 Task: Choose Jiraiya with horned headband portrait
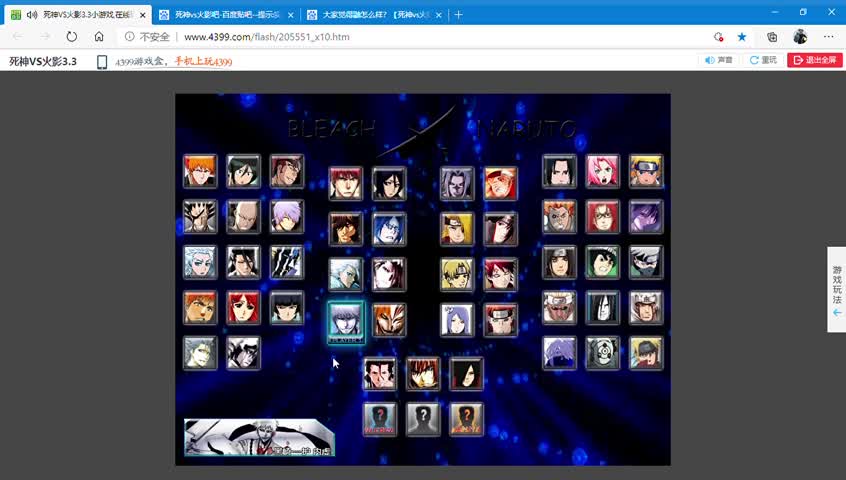pyautogui.click(x=646, y=307)
